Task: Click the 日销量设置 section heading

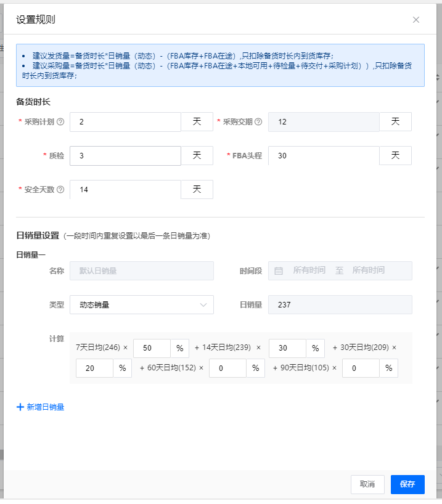Action: coord(38,235)
